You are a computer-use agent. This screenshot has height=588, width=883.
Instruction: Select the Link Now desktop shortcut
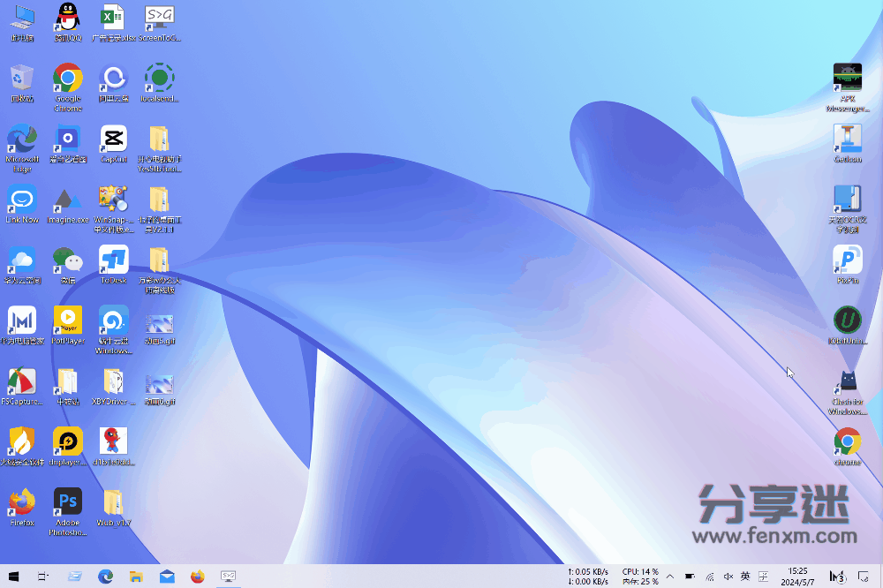tap(22, 199)
